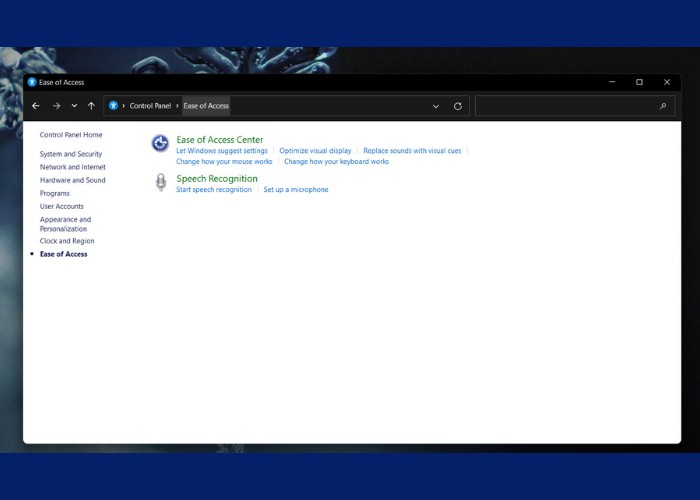The width and height of the screenshot is (700, 500).
Task: Click the Speech Recognition microphone icon
Action: (160, 182)
